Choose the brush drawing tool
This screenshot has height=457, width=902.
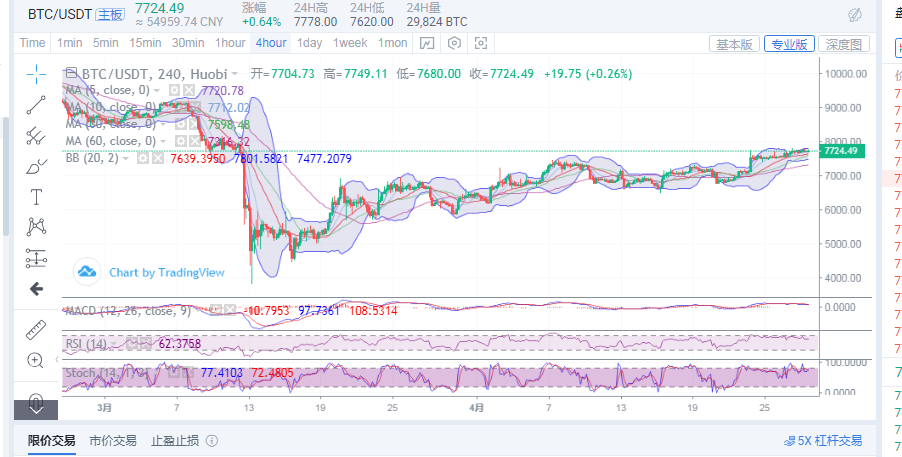tap(36, 166)
